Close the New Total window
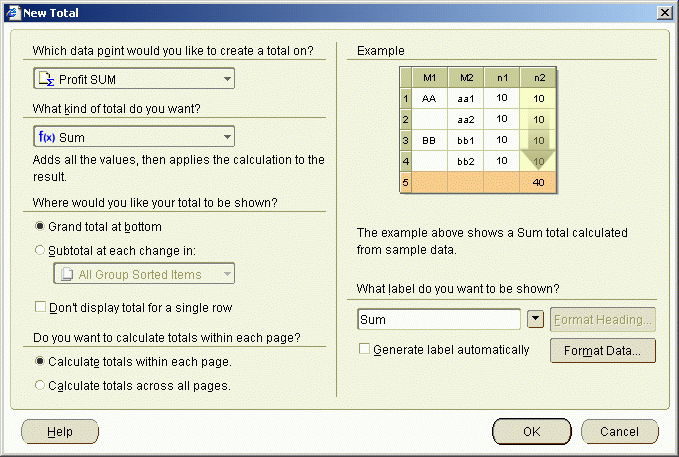This screenshot has height=457, width=679. pos(665,13)
